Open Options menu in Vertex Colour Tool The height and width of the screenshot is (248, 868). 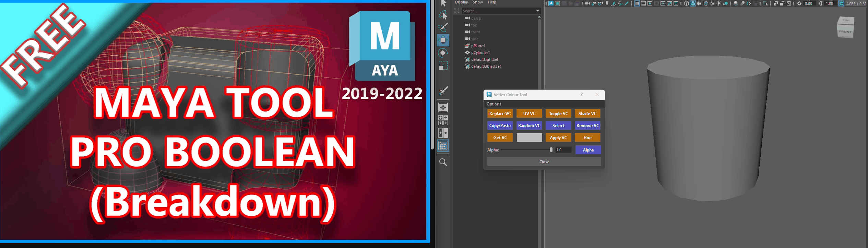pyautogui.click(x=494, y=104)
